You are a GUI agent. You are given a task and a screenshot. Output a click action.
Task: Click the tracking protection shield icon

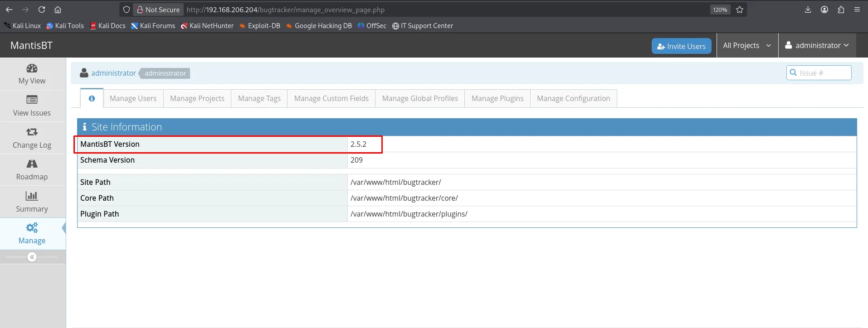127,10
